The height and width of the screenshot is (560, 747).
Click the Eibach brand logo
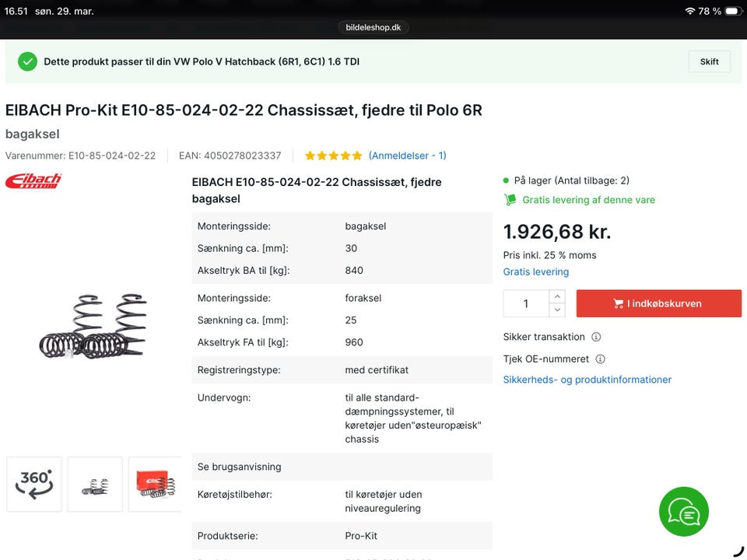pyautogui.click(x=33, y=181)
